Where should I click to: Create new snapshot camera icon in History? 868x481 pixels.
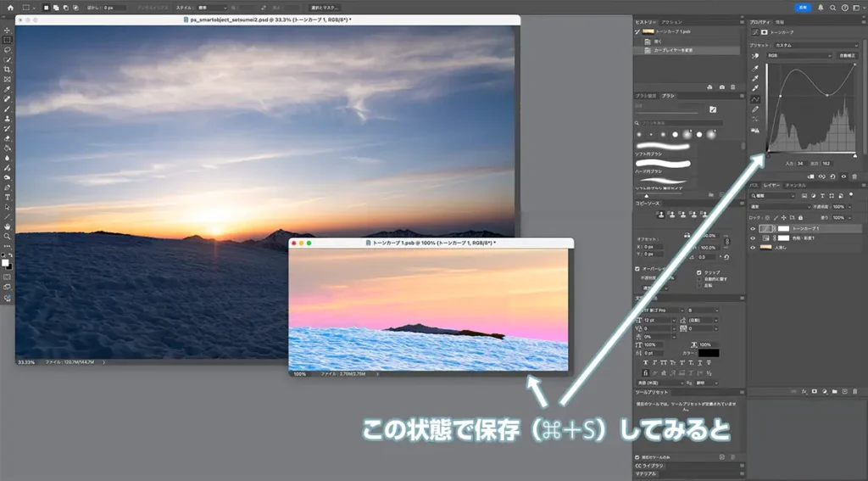722,87
